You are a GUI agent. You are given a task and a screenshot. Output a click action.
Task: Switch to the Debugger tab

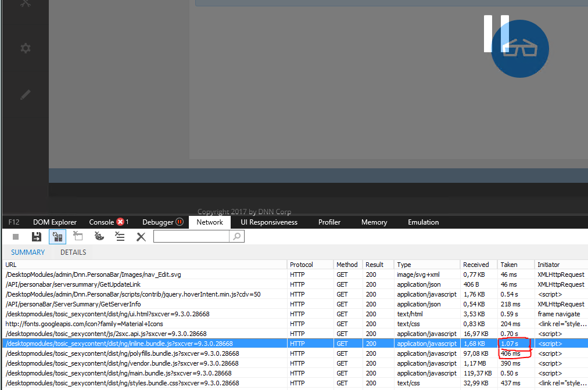coord(158,222)
